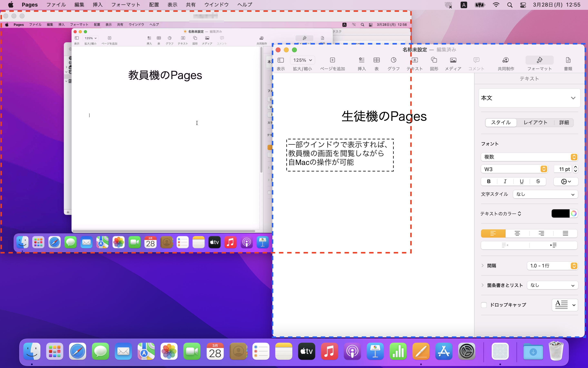Image resolution: width=588 pixels, height=368 pixels.
Task: Open Keynote in the main Dock
Action: pyautogui.click(x=375, y=351)
